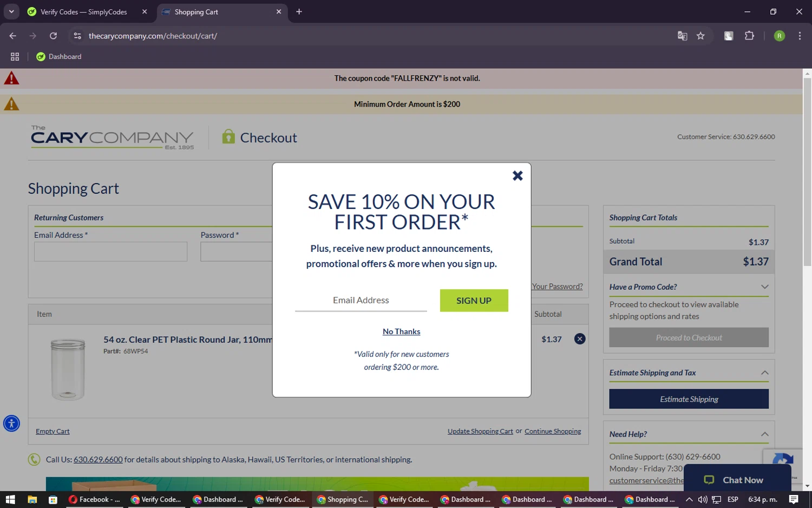Open the clear PET jar product thumbnail
Screen dimensions: 812x508
tap(68, 369)
